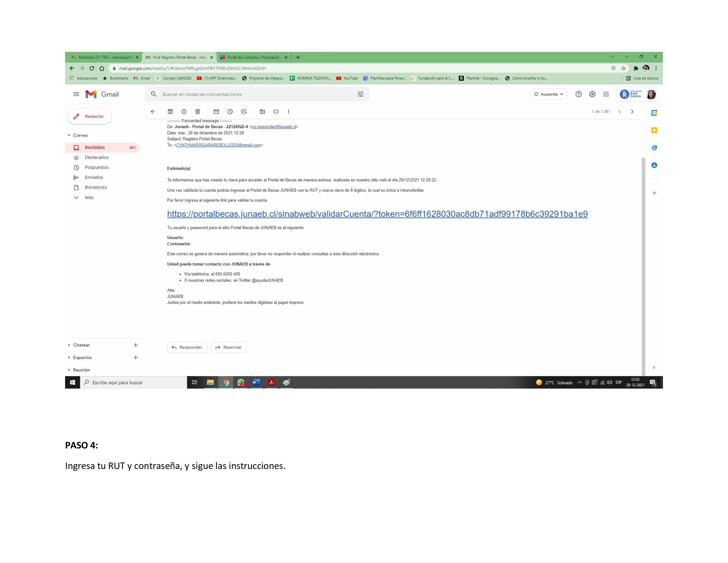Open Lista de lectura reading list
The image size is (728, 563).
642,78
